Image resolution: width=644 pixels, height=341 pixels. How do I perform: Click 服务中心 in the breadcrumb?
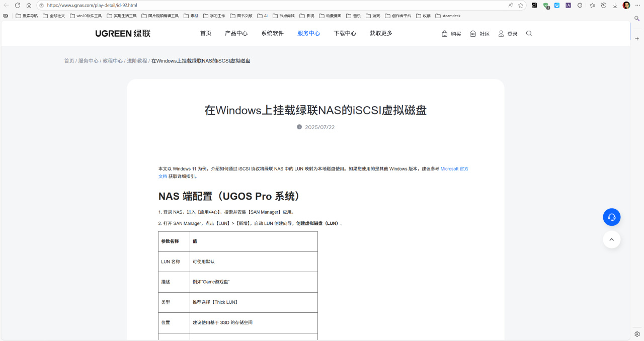(88, 61)
